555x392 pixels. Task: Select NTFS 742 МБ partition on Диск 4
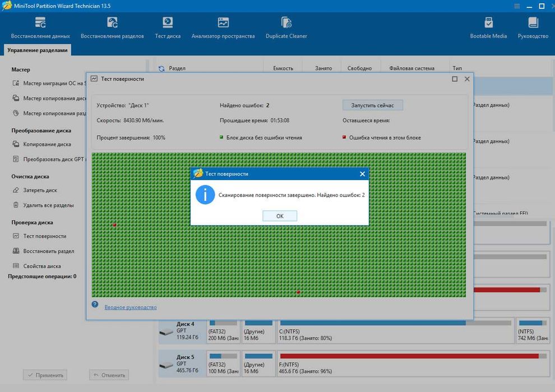(533, 331)
